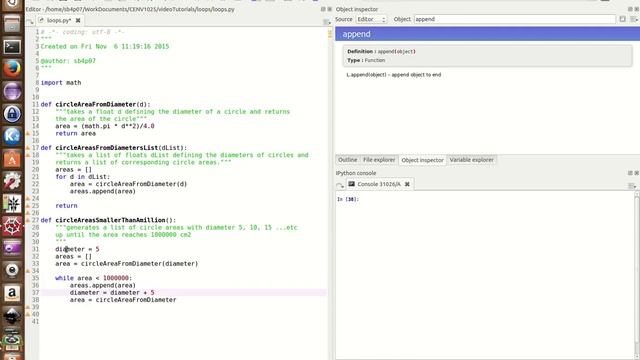Image resolution: width=640 pixels, height=360 pixels.
Task: Click the warning marker beside line 27
Action: click(28, 220)
